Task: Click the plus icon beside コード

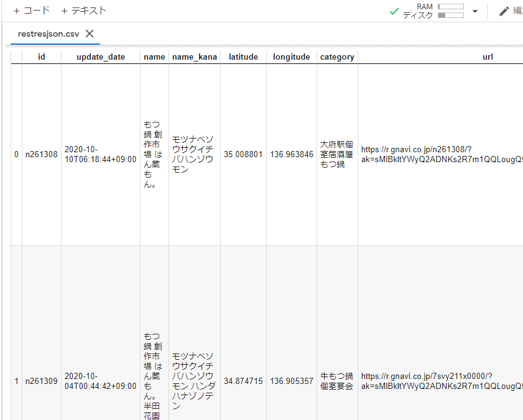Action: point(15,11)
